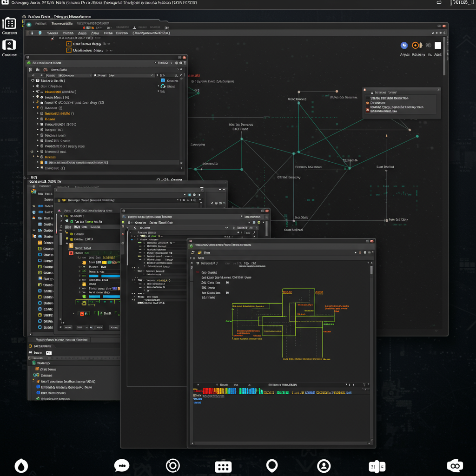Click the pink triangle icon in the timeline panel

(x=59, y=211)
